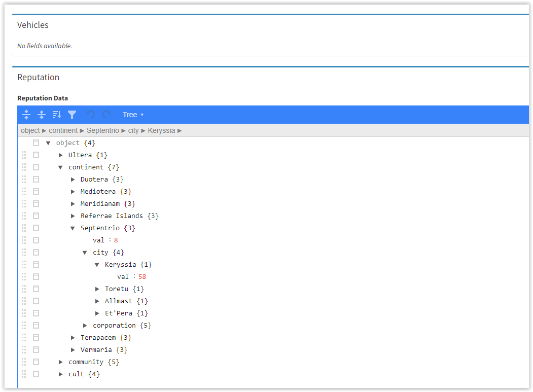Viewport: 533px width, 392px height.
Task: Open the sort contents tool
Action: (x=57, y=115)
